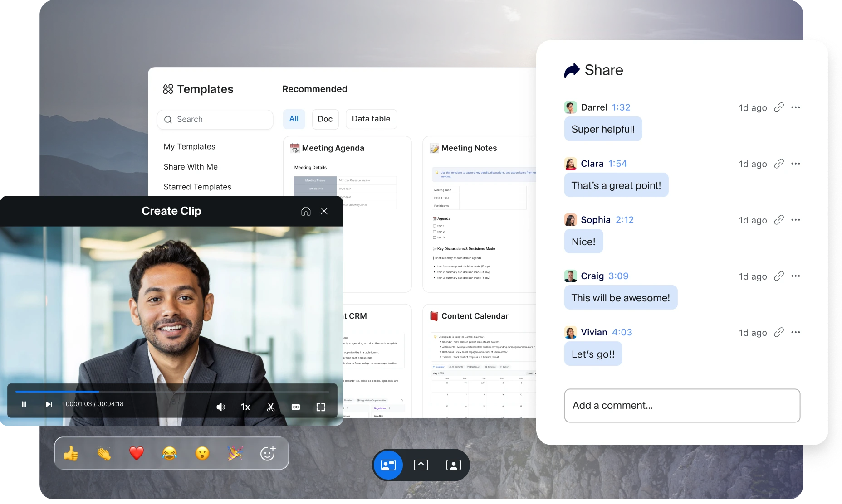
Task: Click the Add a comment field
Action: coord(682,406)
